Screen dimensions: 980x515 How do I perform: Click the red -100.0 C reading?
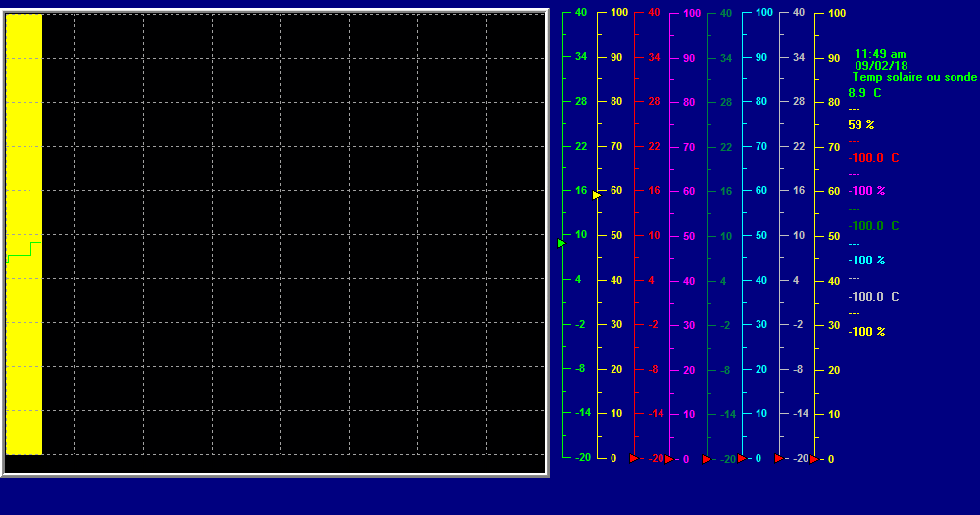click(873, 158)
